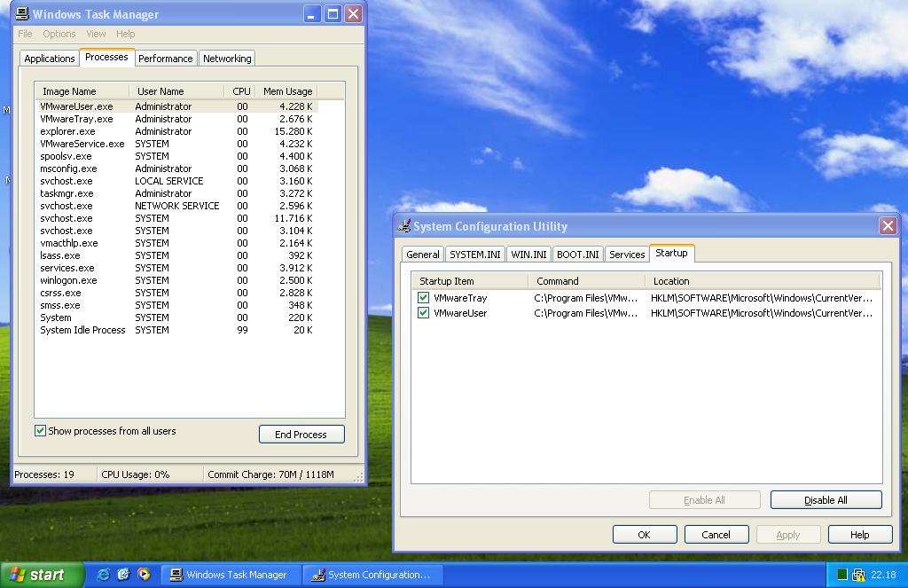Open the View menu in Task Manager

96,34
